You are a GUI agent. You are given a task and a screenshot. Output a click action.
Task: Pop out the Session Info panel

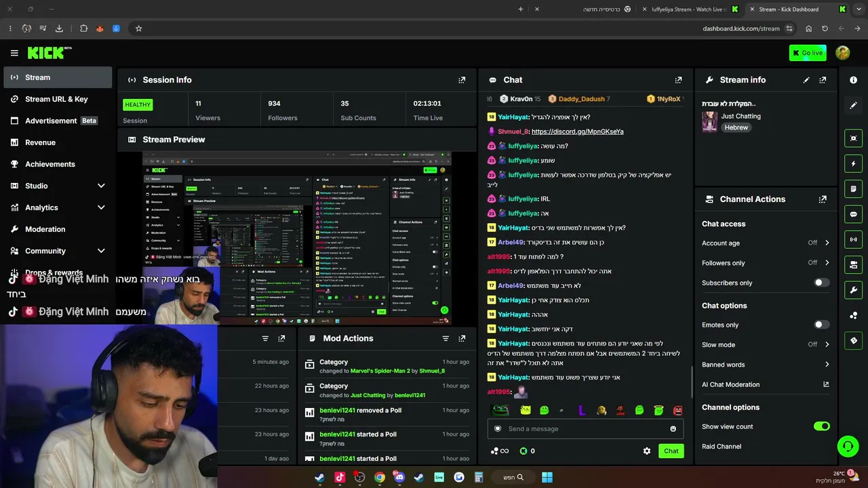pyautogui.click(x=462, y=80)
